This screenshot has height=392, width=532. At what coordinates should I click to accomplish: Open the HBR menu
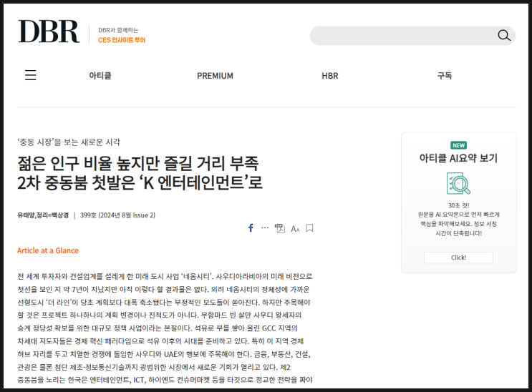click(x=330, y=76)
